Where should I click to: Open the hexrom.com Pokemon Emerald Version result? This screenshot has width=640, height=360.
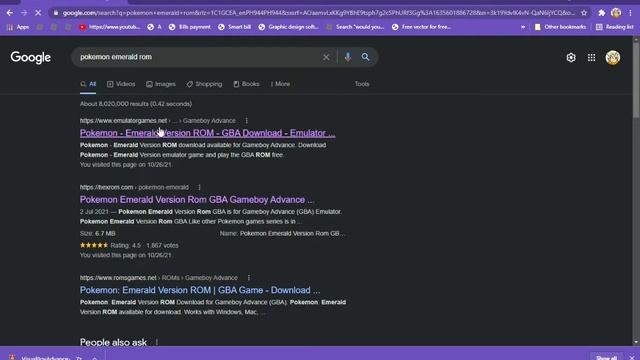197,200
